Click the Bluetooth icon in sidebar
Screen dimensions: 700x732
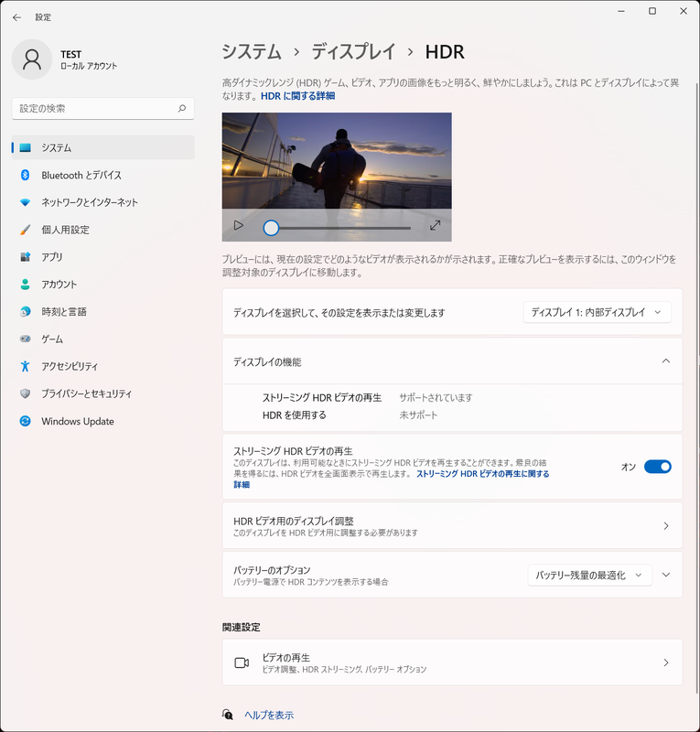26,175
